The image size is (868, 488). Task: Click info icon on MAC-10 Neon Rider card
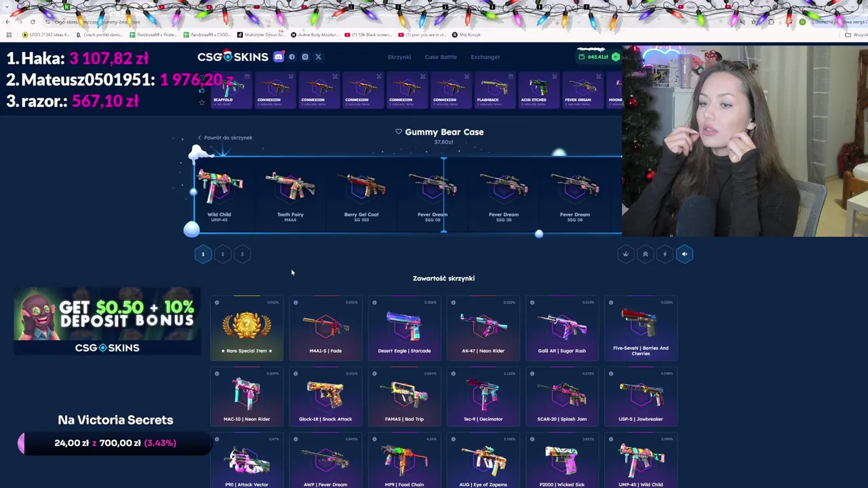[217, 373]
